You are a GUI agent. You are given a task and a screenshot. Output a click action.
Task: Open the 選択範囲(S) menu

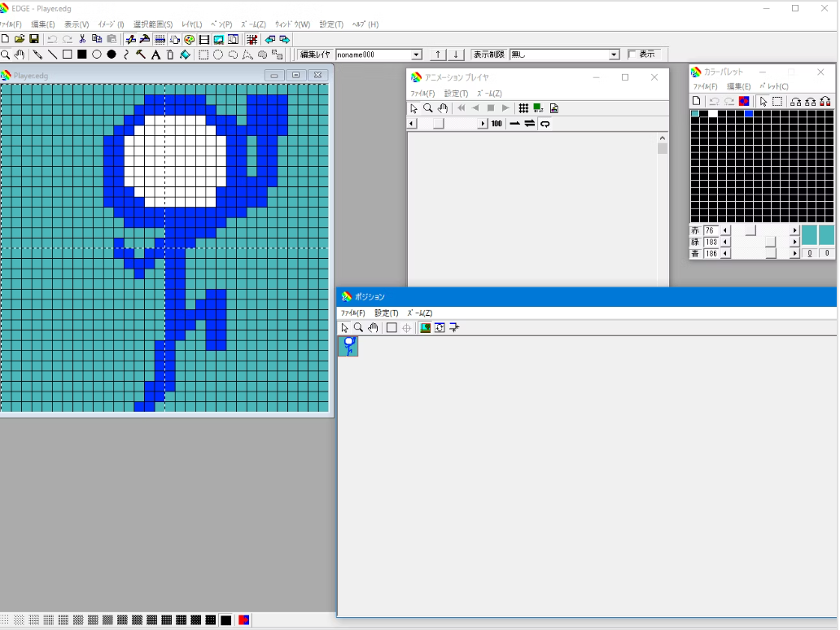[x=153, y=24]
